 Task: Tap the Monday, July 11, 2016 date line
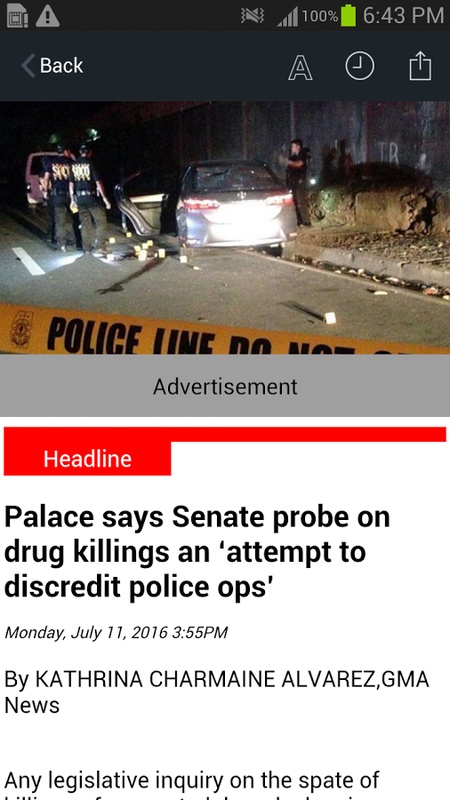tap(116, 633)
